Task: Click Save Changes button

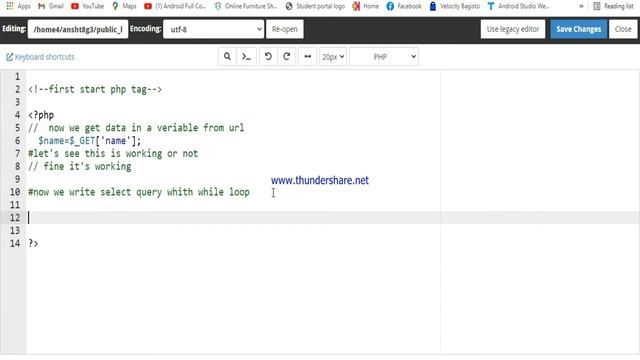Action: tap(578, 29)
